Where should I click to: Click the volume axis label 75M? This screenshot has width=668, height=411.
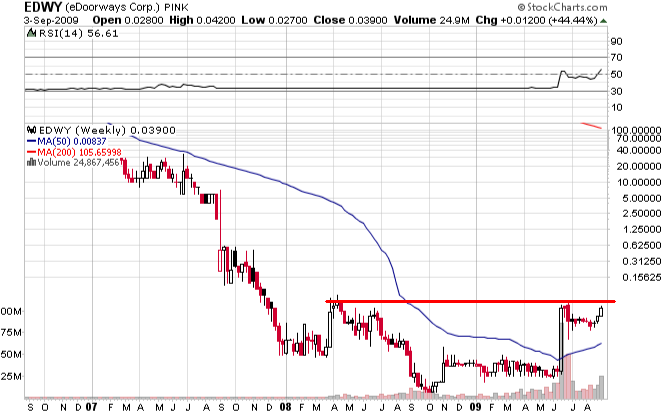click(11, 332)
